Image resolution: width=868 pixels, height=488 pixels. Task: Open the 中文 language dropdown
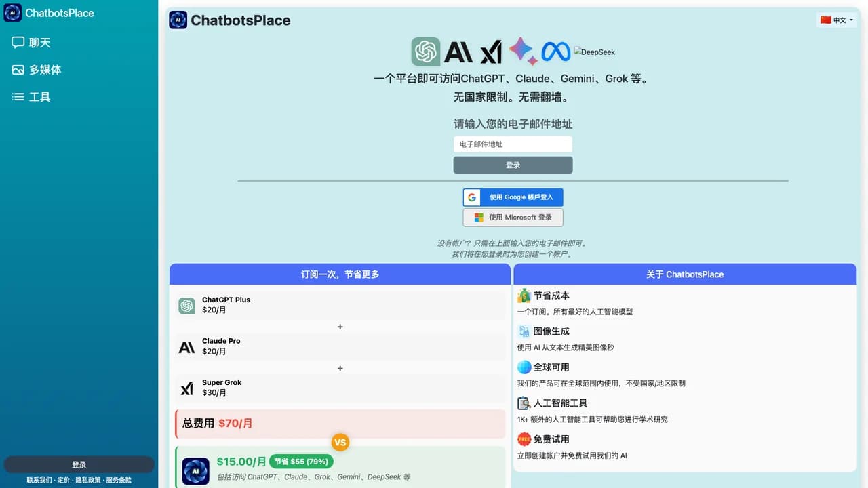pyautogui.click(x=837, y=20)
